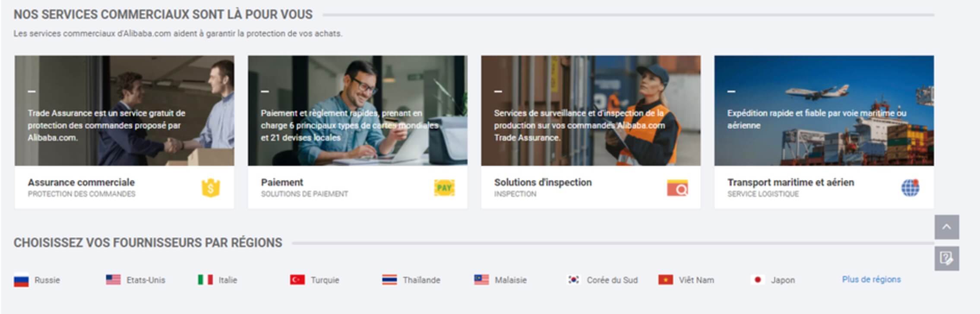
Task: Click the Japan flag icon
Action: 758,280
